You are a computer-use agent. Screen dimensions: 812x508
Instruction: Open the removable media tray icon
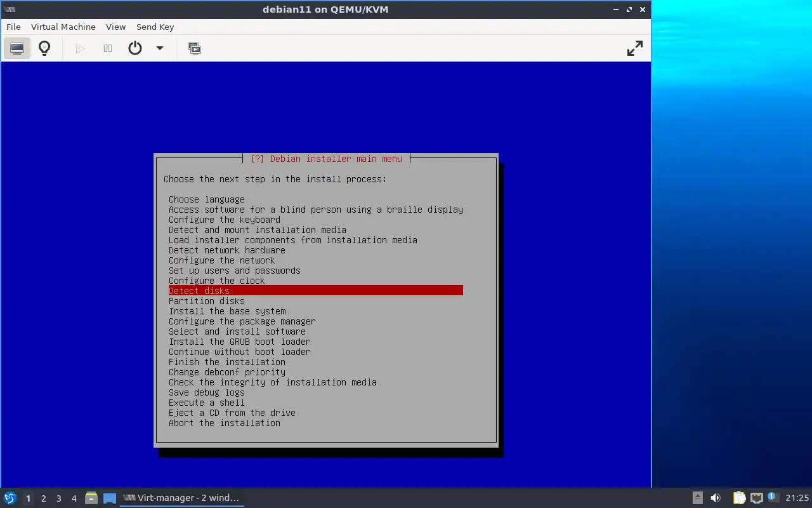pos(697,498)
